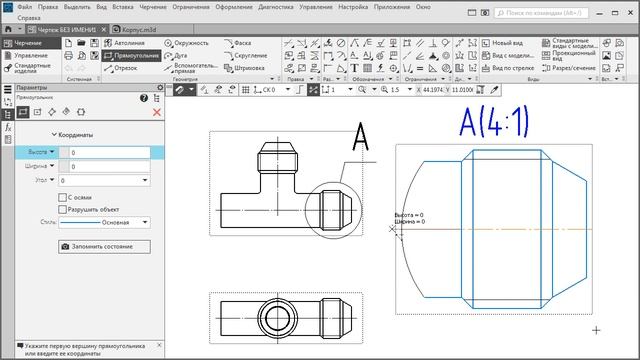Insert text with the T icon
640x360 pixels.
point(354,68)
